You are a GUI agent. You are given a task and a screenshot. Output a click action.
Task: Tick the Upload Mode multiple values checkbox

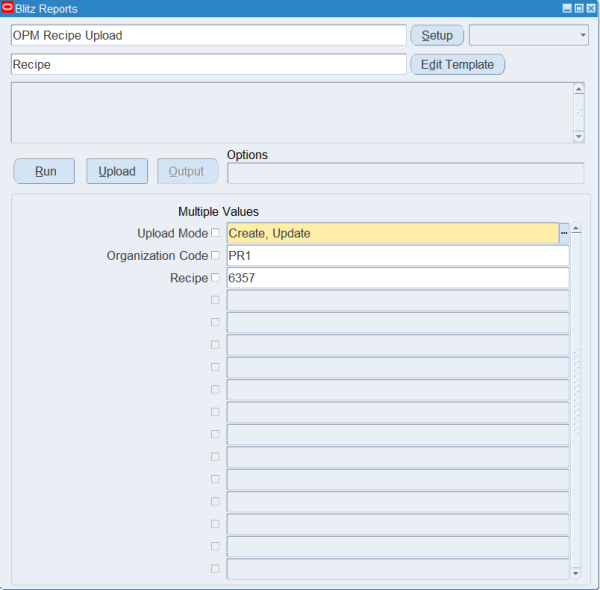point(215,233)
